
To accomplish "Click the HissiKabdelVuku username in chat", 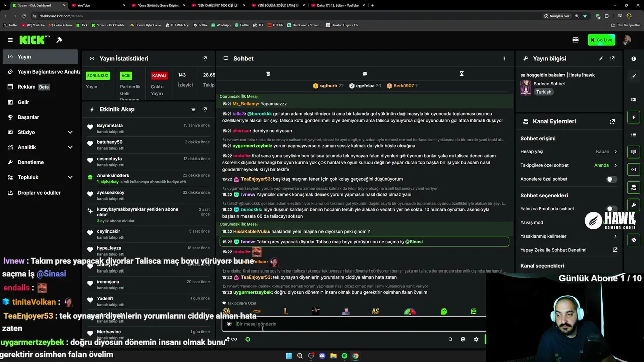I will point(251,232).
